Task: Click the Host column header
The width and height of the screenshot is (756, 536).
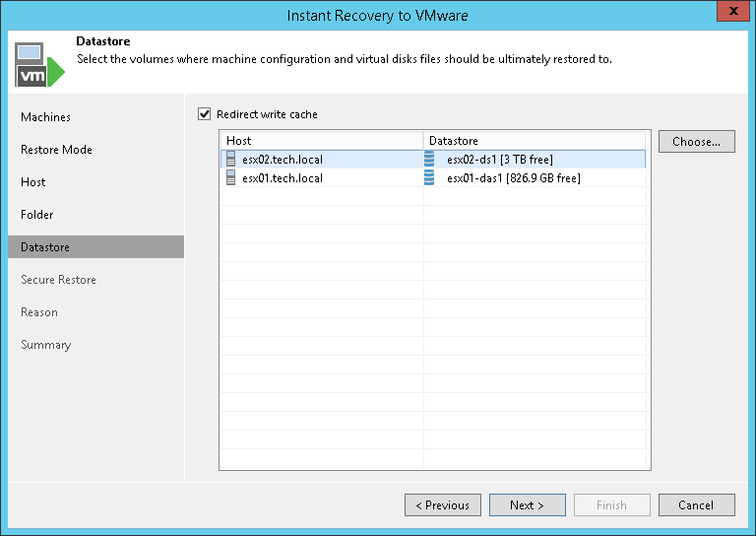Action: pos(321,141)
